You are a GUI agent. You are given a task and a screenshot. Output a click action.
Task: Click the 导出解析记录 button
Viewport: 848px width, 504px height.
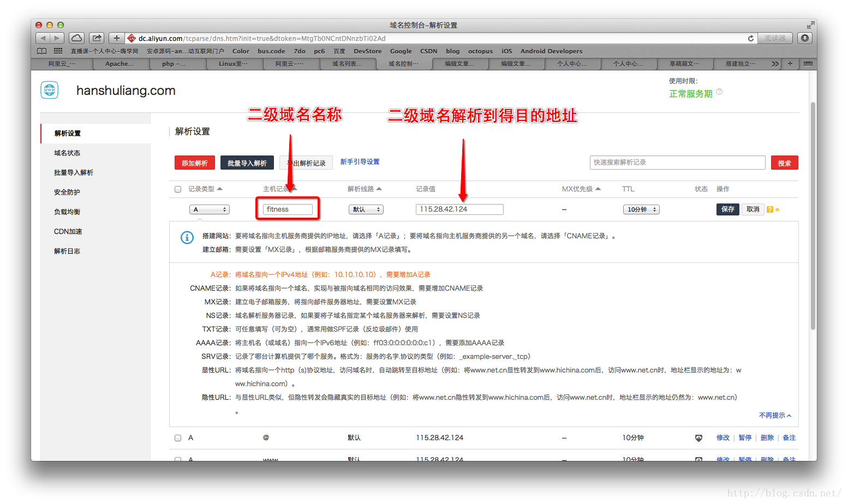306,163
